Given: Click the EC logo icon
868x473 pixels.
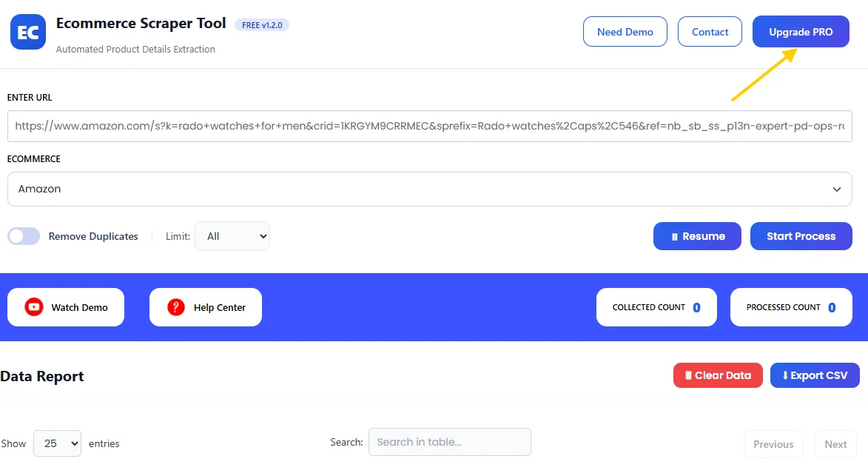Looking at the screenshot, I should click(27, 31).
